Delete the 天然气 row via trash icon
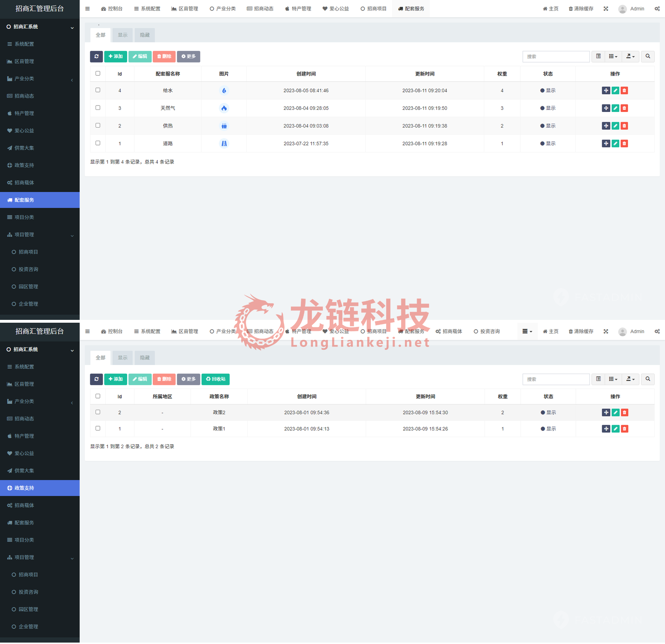The height and width of the screenshot is (644, 665). click(x=624, y=108)
